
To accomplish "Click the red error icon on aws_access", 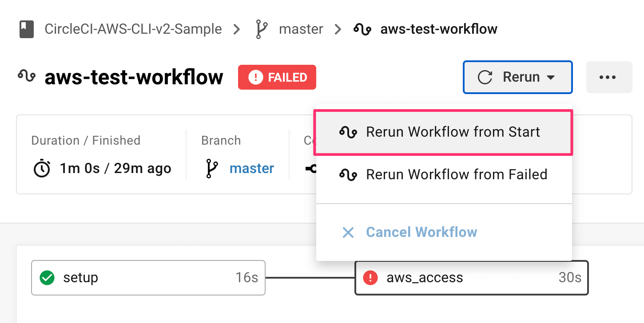I will 370,278.
